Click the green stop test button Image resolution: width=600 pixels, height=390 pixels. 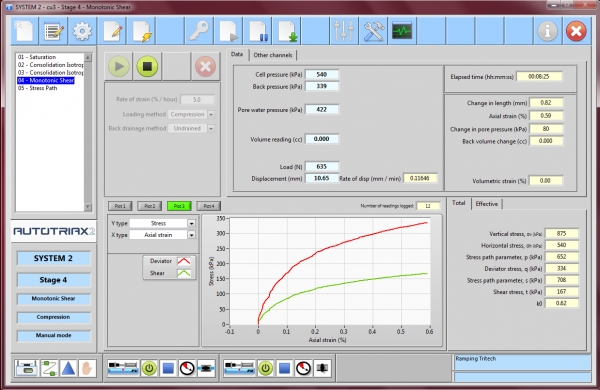coord(147,67)
